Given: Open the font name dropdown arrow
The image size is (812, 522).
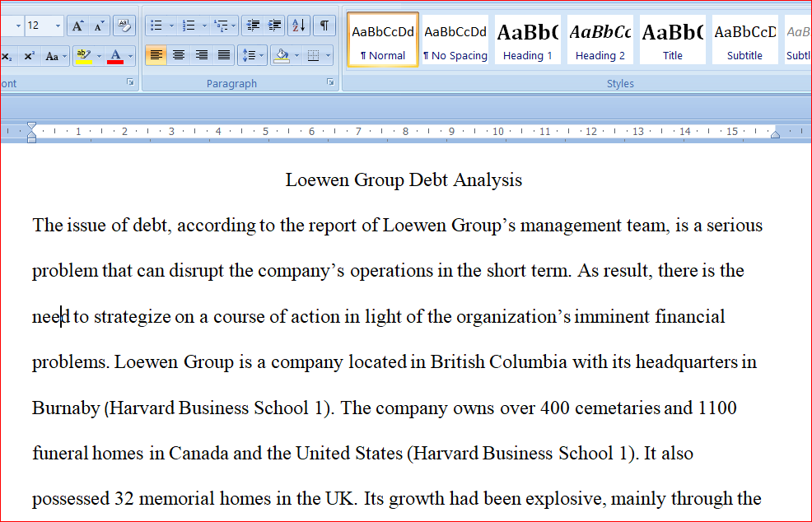Looking at the screenshot, I should point(18,26).
